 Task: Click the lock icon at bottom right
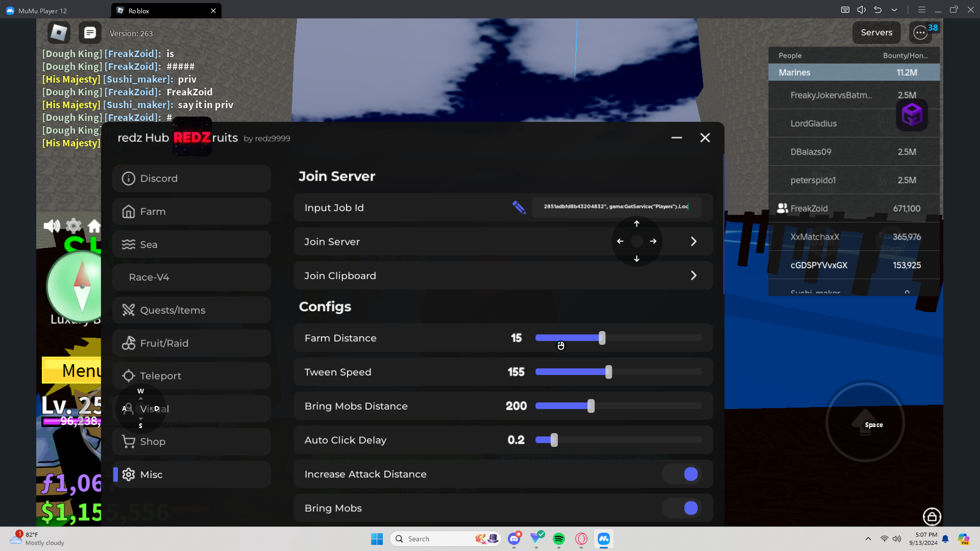(932, 517)
